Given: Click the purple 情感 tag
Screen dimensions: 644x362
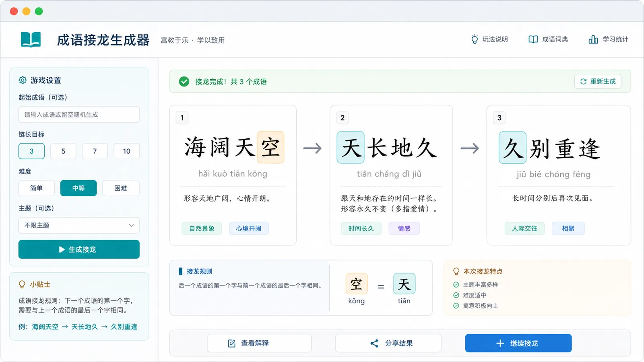Looking at the screenshot, I should coord(404,228).
